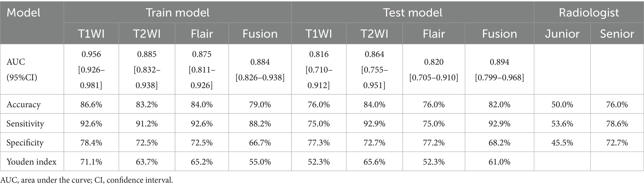Select the Accuracy row label
Image resolution: width=644 pixels, height=187 pixels.
24,104
